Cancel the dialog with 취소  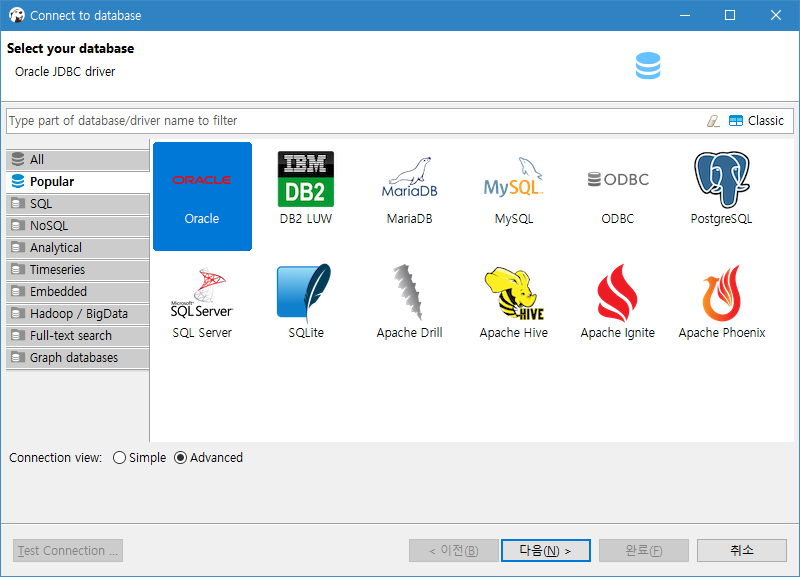click(742, 550)
